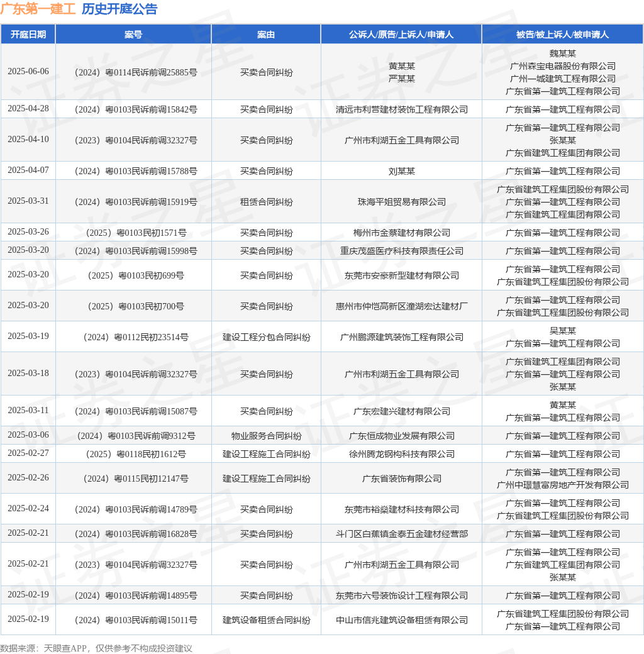644x654 pixels.
Task: Click the title 广东第一建工
Action: (38, 9)
